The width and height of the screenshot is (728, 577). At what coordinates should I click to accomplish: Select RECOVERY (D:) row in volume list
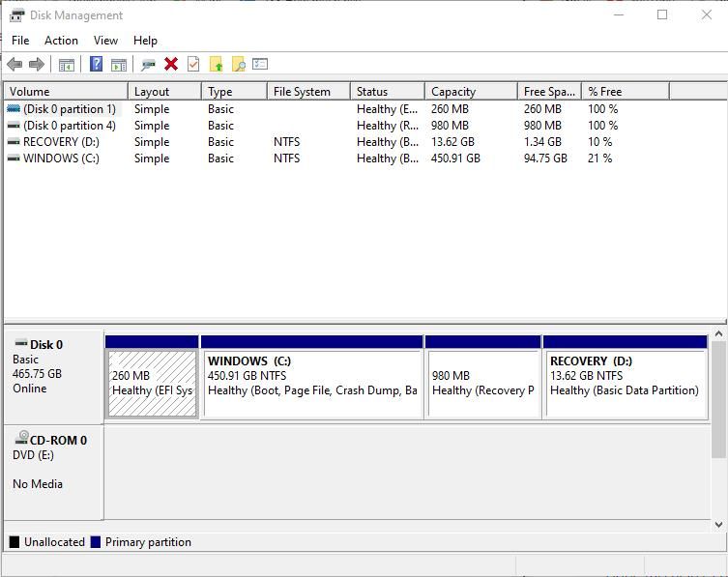(61, 142)
